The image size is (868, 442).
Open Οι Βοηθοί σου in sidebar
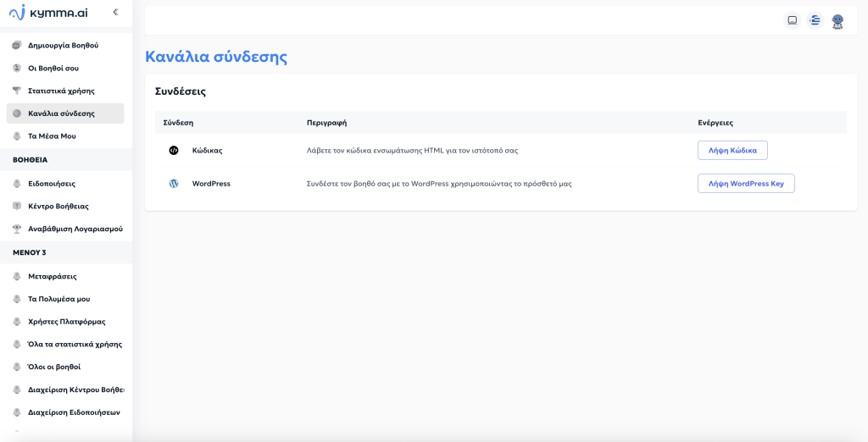coord(53,68)
